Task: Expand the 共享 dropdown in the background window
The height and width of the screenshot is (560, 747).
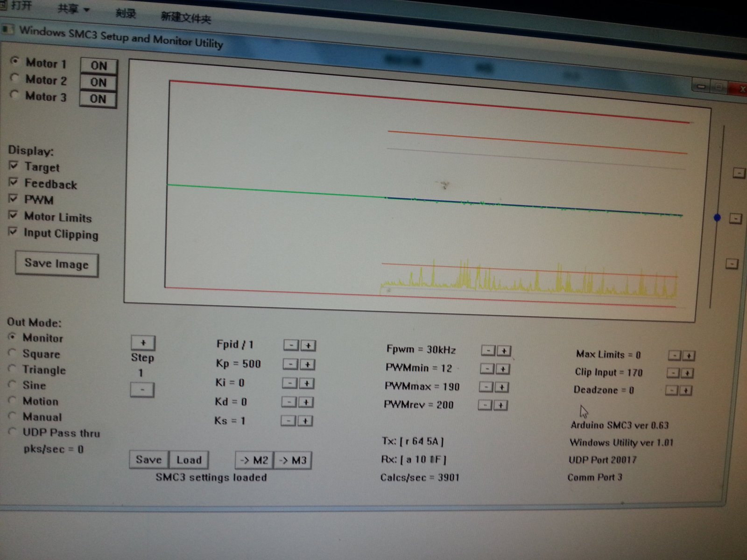Action: pos(73,9)
